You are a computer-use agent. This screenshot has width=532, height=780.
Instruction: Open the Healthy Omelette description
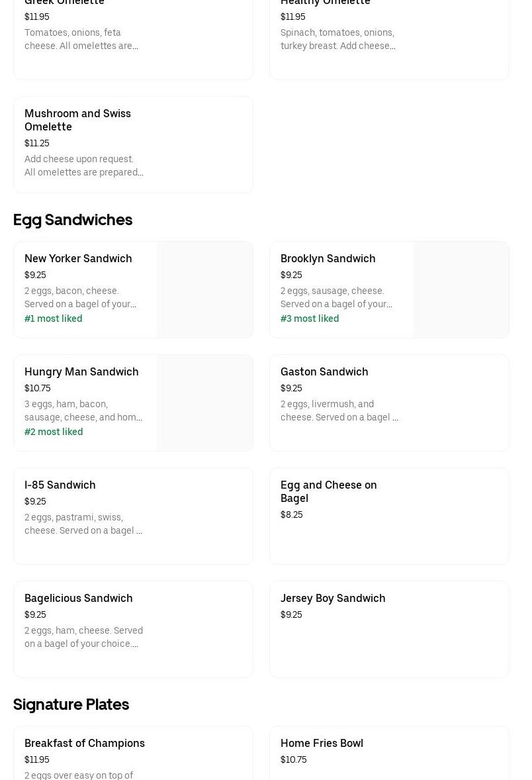tap(337, 39)
